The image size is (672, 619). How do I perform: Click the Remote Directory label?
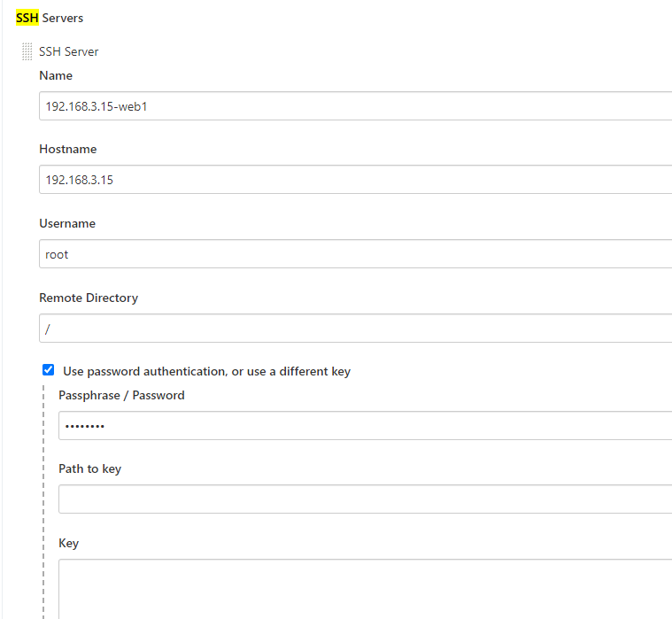pos(89,298)
